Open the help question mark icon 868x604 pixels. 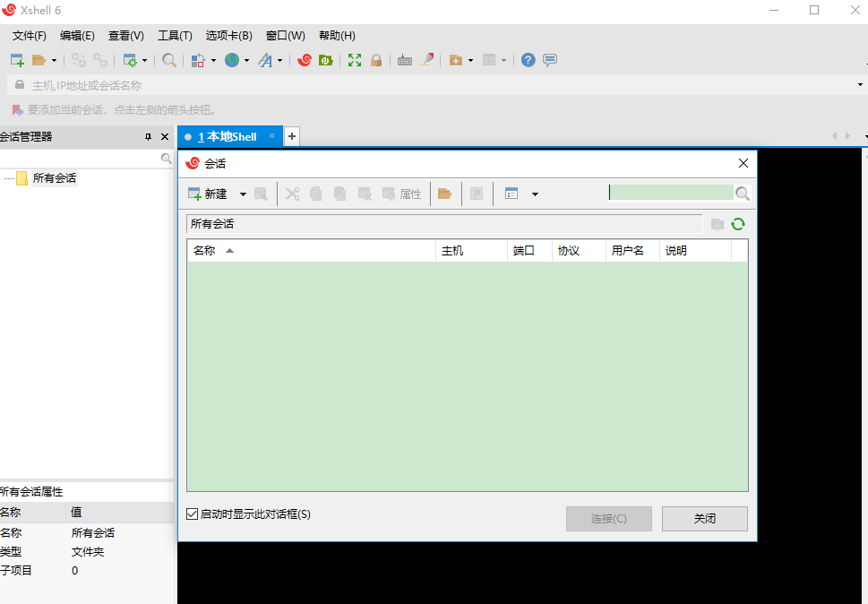[x=528, y=60]
